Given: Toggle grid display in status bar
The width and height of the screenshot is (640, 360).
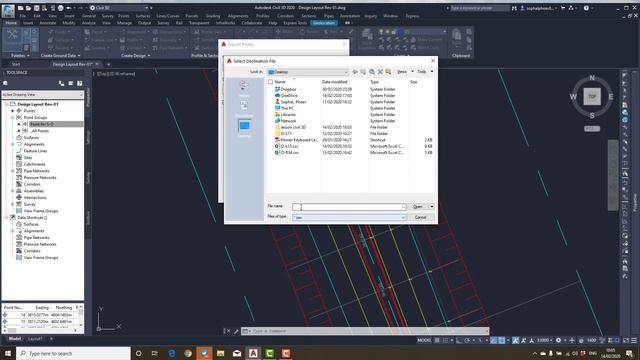Looking at the screenshot, I should 437,340.
